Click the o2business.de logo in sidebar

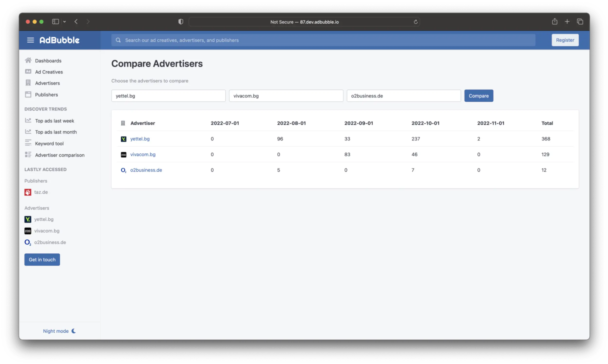[x=28, y=242]
